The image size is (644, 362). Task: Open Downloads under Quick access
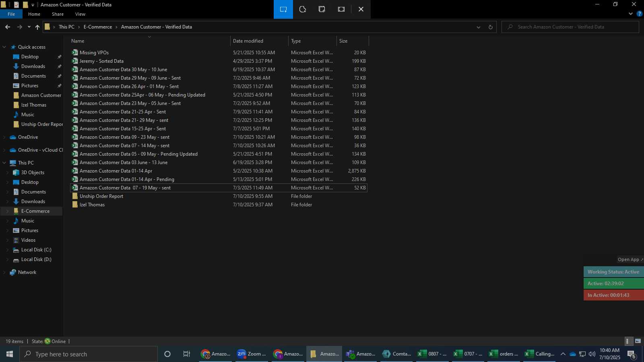pos(33,66)
